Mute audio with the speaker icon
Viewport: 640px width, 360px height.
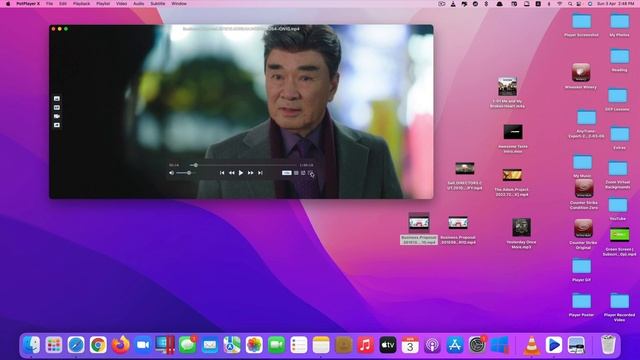pyautogui.click(x=171, y=173)
